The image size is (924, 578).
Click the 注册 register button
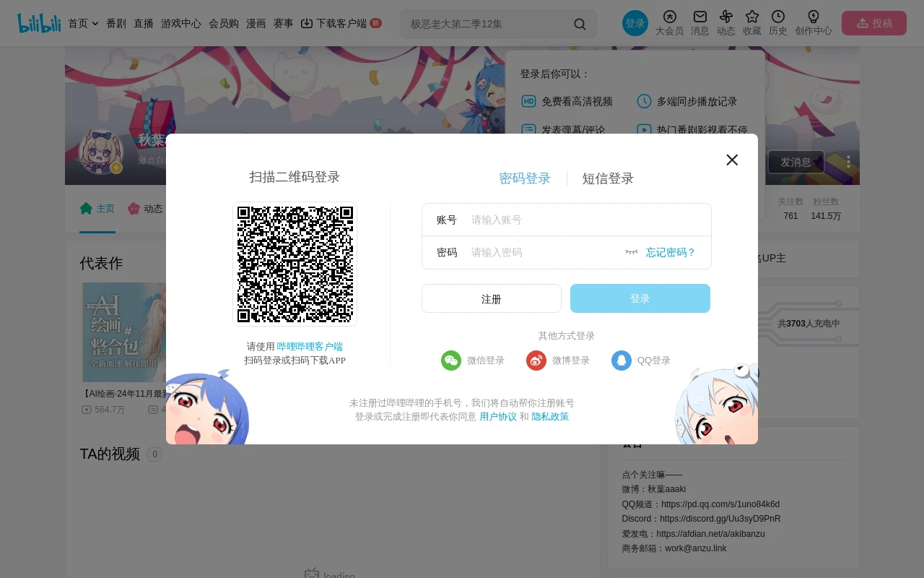[492, 298]
